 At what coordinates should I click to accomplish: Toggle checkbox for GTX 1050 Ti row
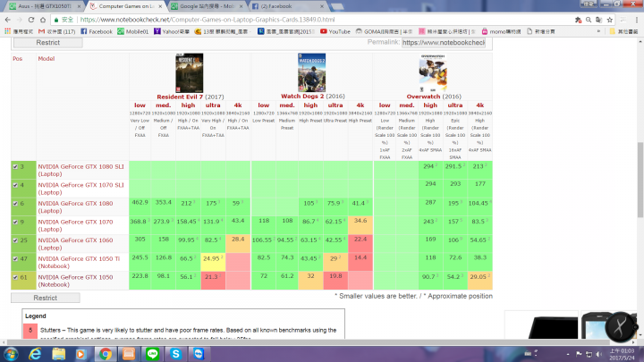point(15,259)
